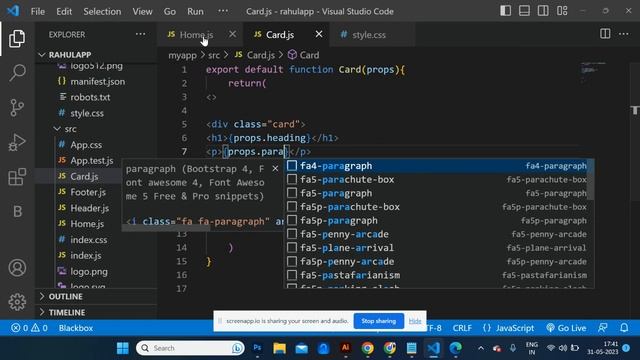
Task: Customize layout icon in title bar
Action: [x=562, y=11]
